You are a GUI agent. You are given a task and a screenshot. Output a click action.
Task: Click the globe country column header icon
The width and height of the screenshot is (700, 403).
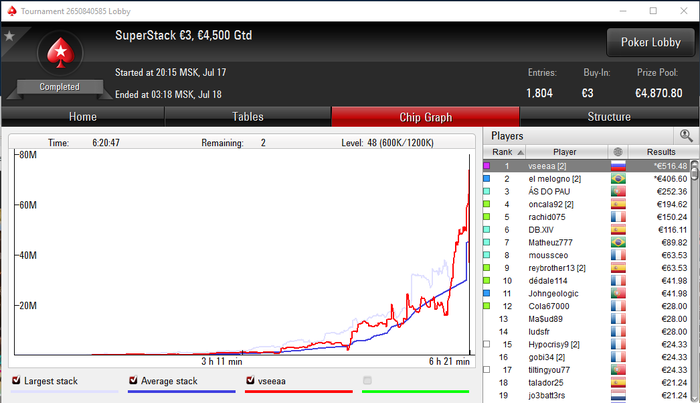[618, 152]
